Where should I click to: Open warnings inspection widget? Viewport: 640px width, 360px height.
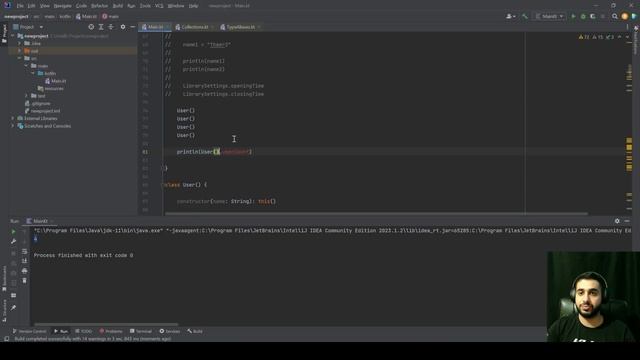click(x=596, y=37)
